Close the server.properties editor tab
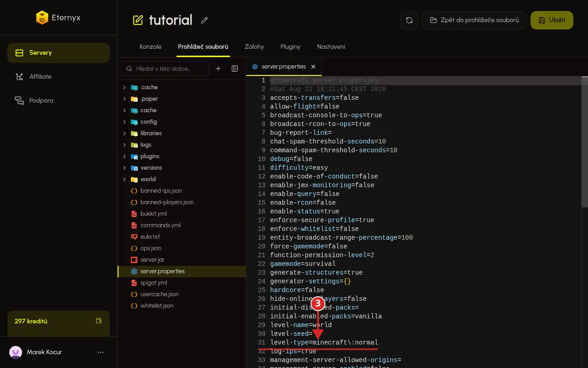 pos(313,67)
